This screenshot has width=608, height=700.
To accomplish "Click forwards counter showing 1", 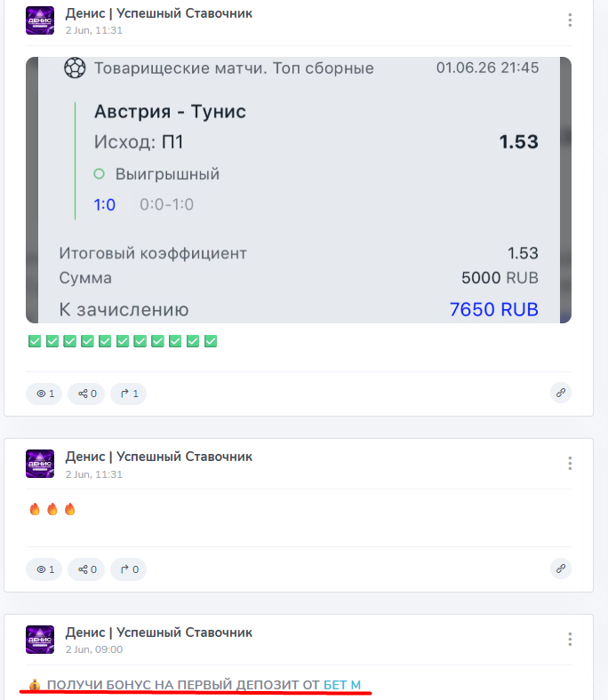I will coord(129,394).
